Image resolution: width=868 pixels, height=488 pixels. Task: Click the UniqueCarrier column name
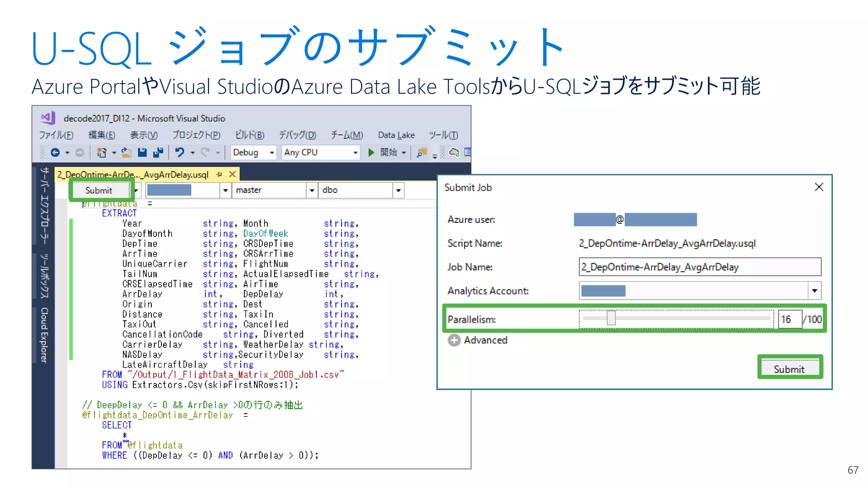click(155, 263)
